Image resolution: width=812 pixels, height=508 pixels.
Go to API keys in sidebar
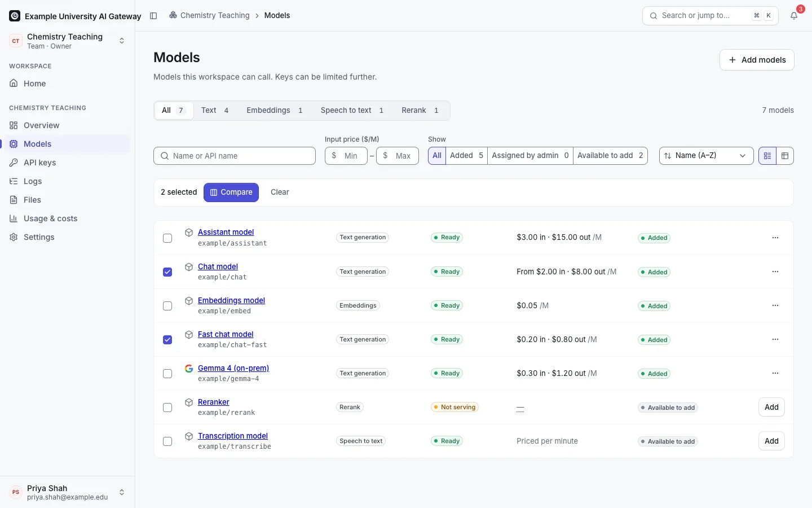coord(67,163)
